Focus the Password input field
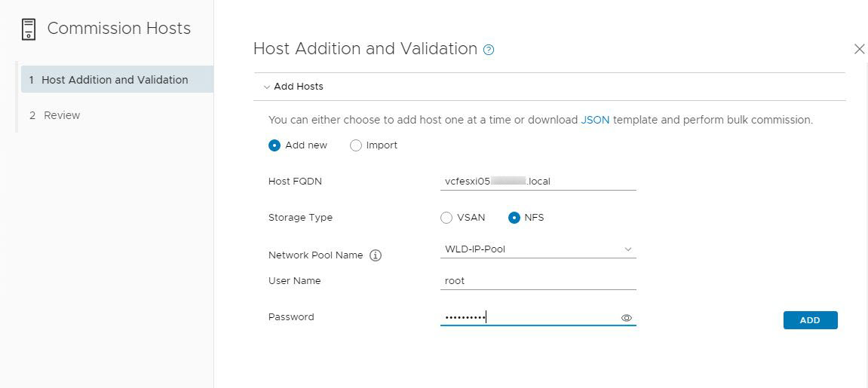This screenshot has width=868, height=388. (528, 317)
